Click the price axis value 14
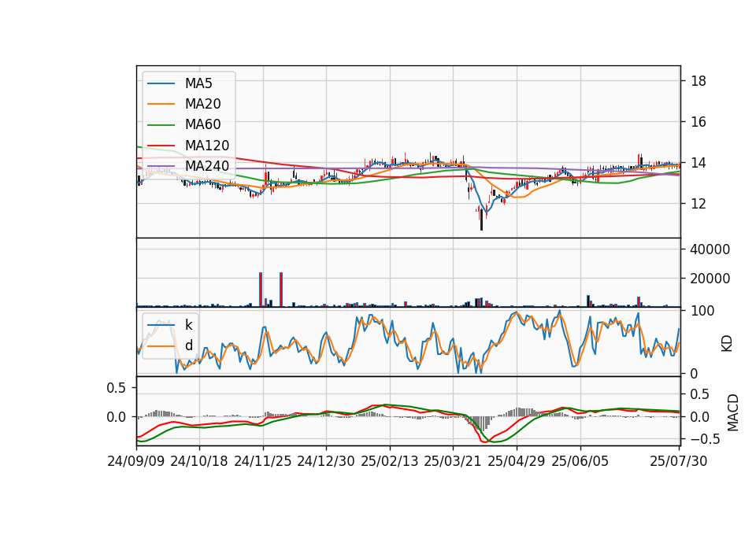The height and width of the screenshot is (543, 756). (699, 163)
